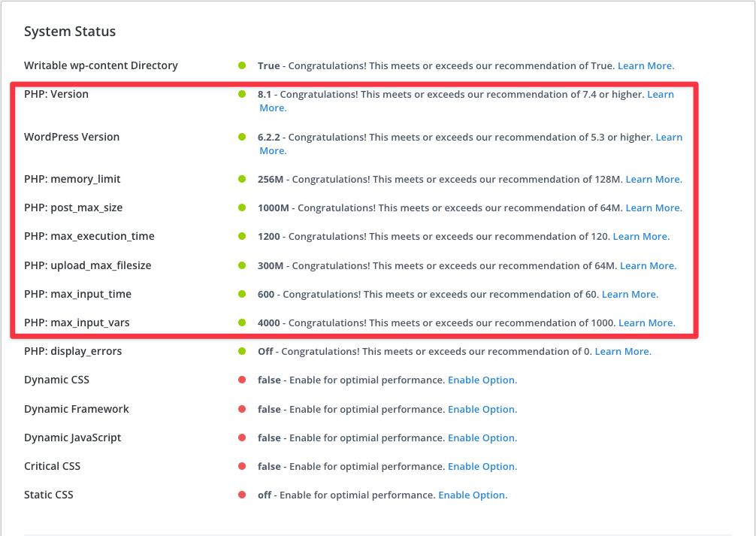Screen dimensions: 756x536
Task: Click Learn More for PHP memory_limit
Action: [653, 180]
